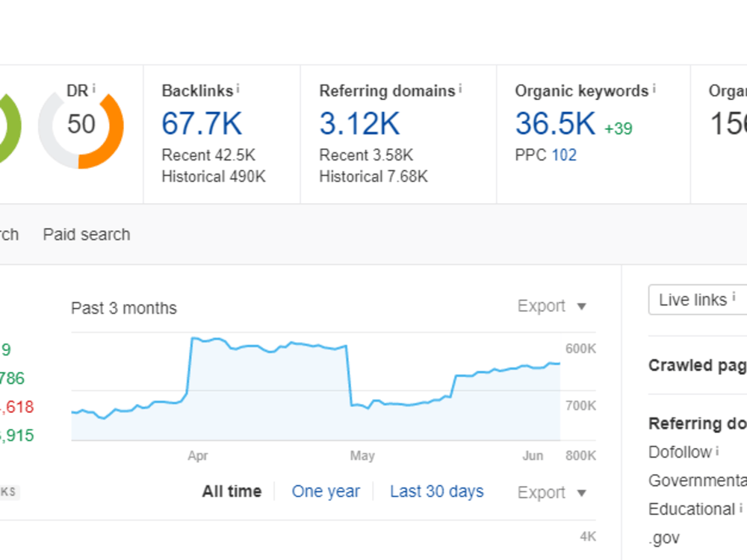The image size is (747, 560).
Task: Click the Apr label on chart axis
Action: (x=198, y=455)
